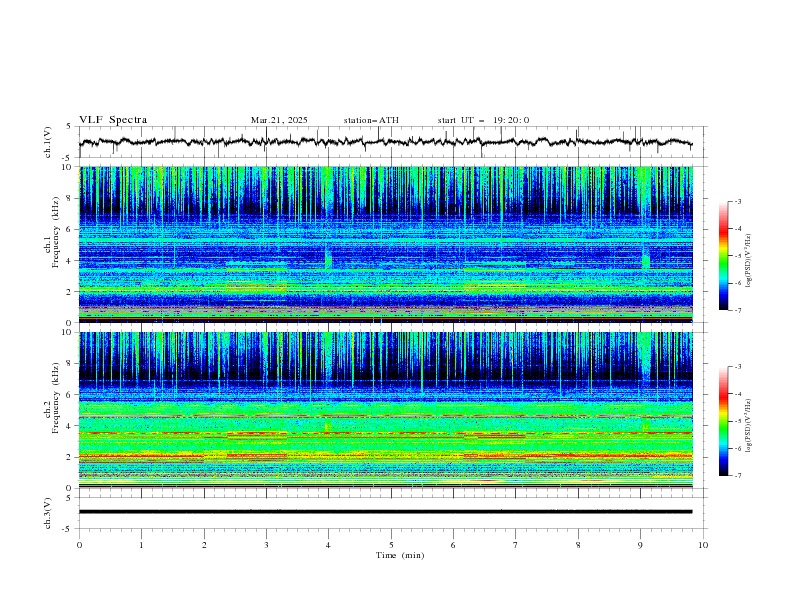The width and height of the screenshot is (792, 612).
Task: Click the time axis tick label '5'
Action: point(391,545)
